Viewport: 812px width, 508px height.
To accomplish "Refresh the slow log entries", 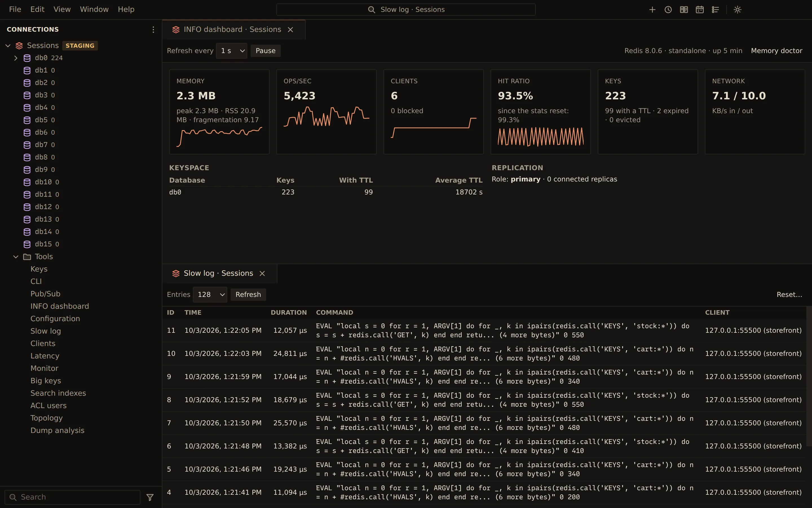I will [248, 295].
